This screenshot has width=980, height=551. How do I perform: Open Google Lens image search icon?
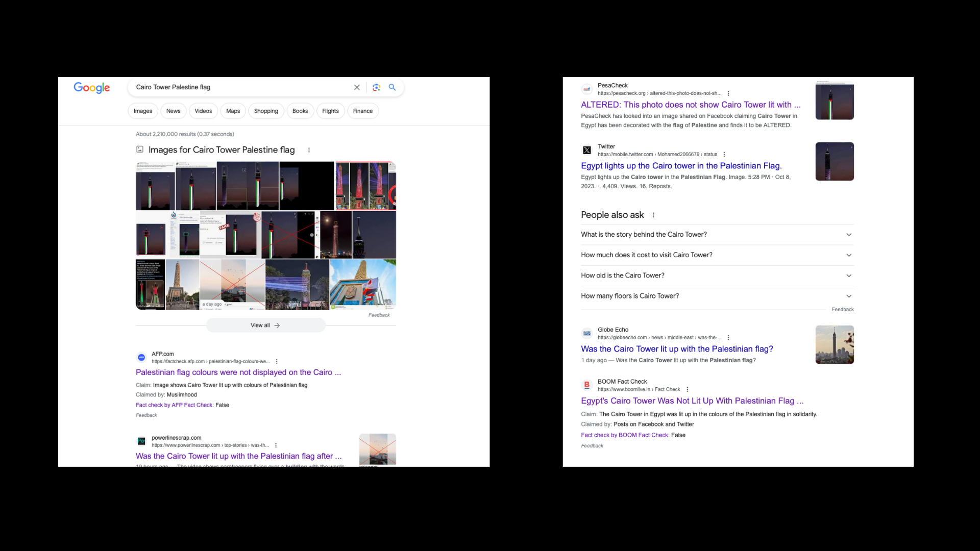coord(376,87)
